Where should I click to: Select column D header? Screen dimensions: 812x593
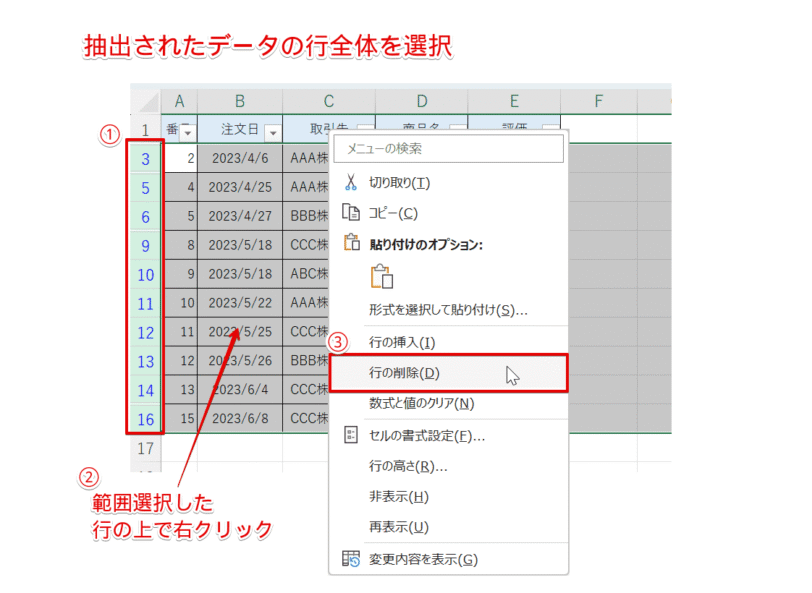pos(422,101)
